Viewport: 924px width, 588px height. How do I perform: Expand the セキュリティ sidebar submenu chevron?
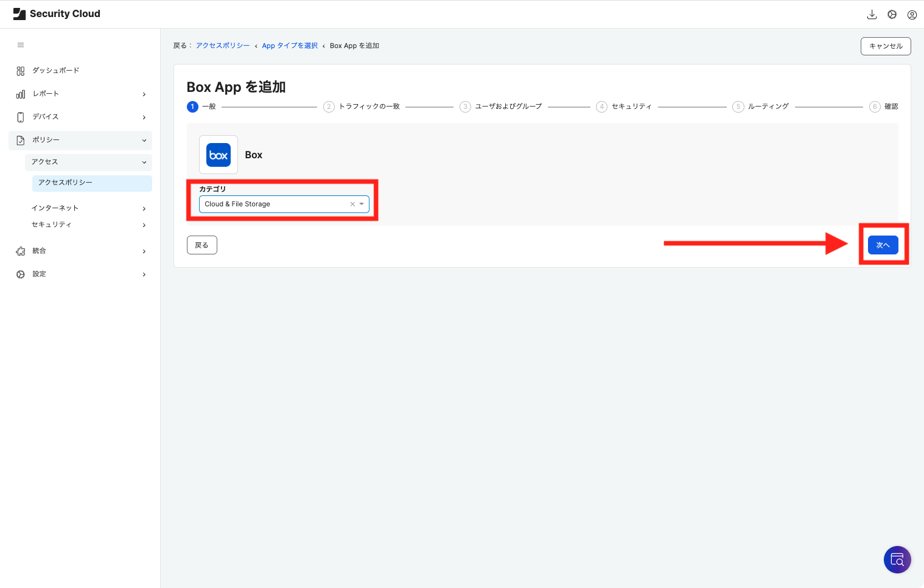[x=144, y=225]
